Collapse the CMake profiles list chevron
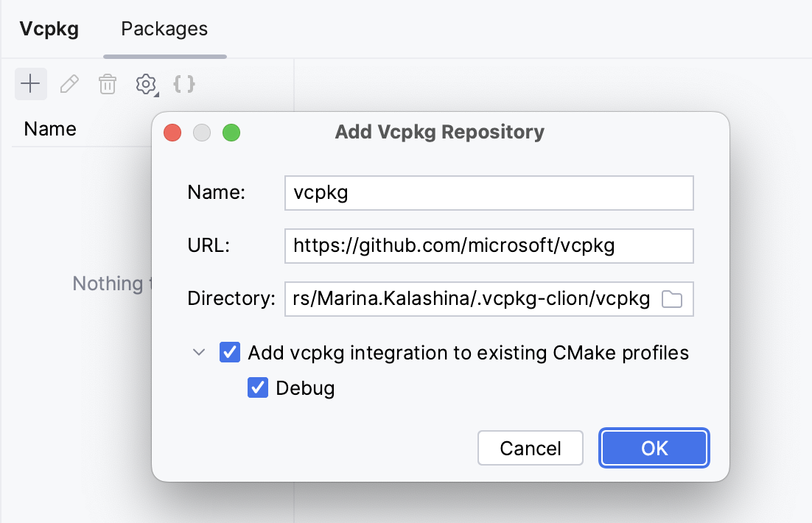The height and width of the screenshot is (523, 812). (198, 352)
